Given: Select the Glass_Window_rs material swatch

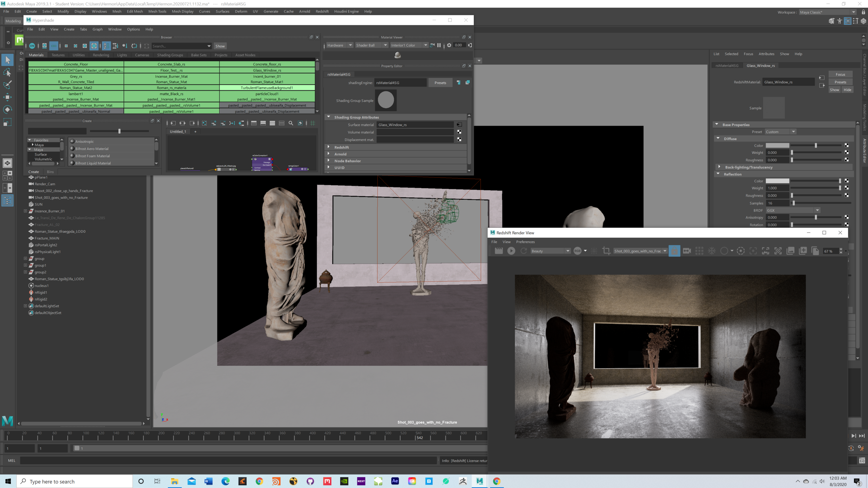Looking at the screenshot, I should (x=267, y=70).
